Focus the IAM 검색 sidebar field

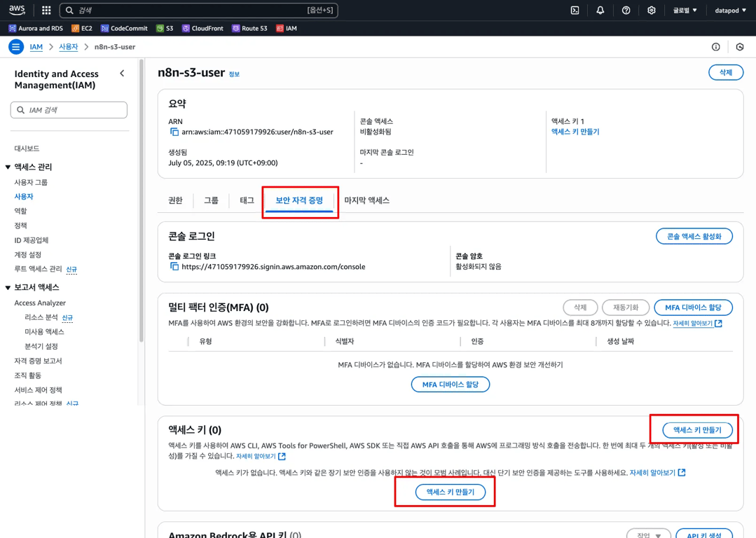pyautogui.click(x=69, y=110)
